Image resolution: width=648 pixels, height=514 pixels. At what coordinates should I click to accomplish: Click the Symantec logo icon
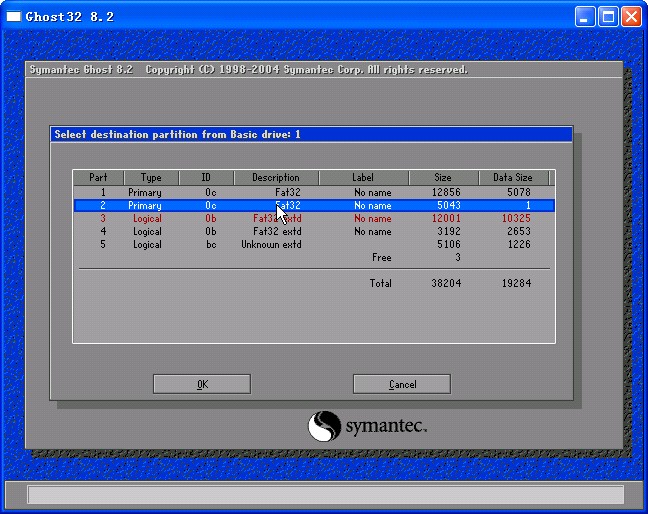(324, 427)
